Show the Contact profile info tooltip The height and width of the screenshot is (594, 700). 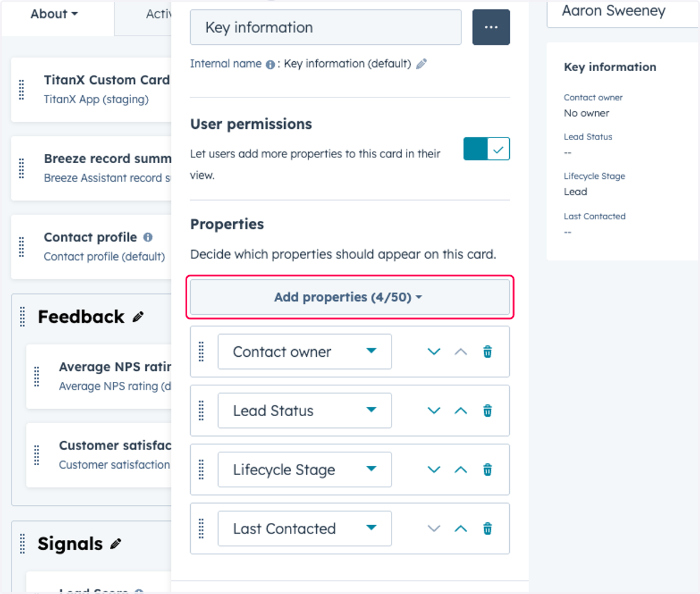148,237
